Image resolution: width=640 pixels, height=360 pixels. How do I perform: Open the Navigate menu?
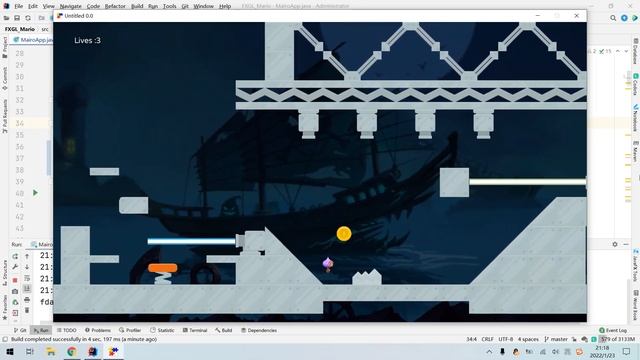click(x=70, y=6)
